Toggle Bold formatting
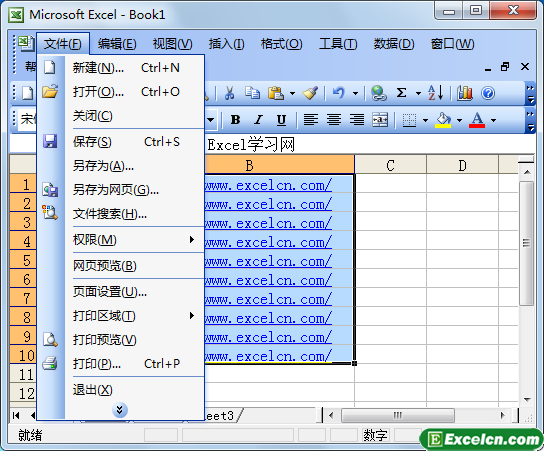Screen dimensions: 544x451 [x=235, y=120]
